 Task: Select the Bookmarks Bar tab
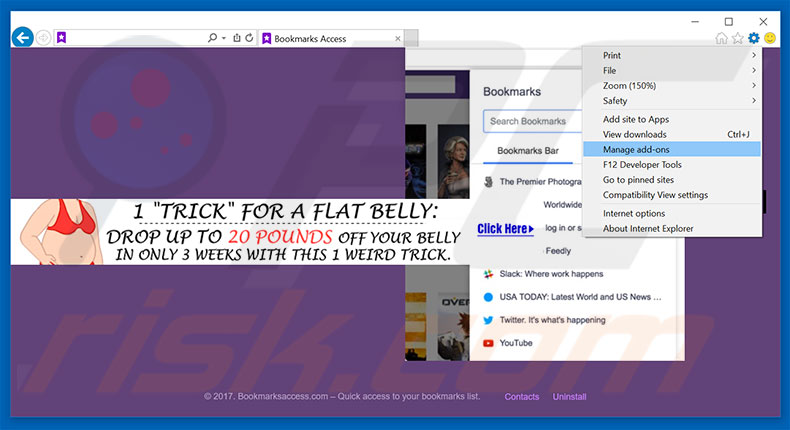(x=528, y=151)
